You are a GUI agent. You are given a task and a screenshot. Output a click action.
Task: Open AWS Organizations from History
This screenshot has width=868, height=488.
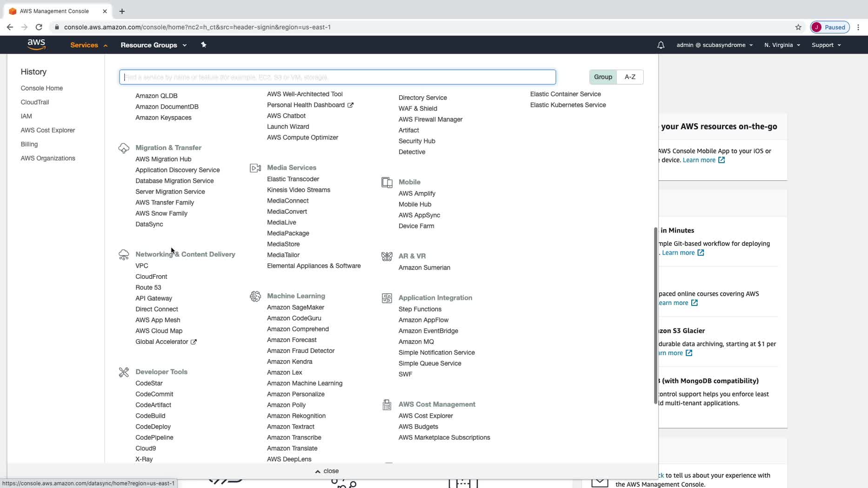click(48, 158)
